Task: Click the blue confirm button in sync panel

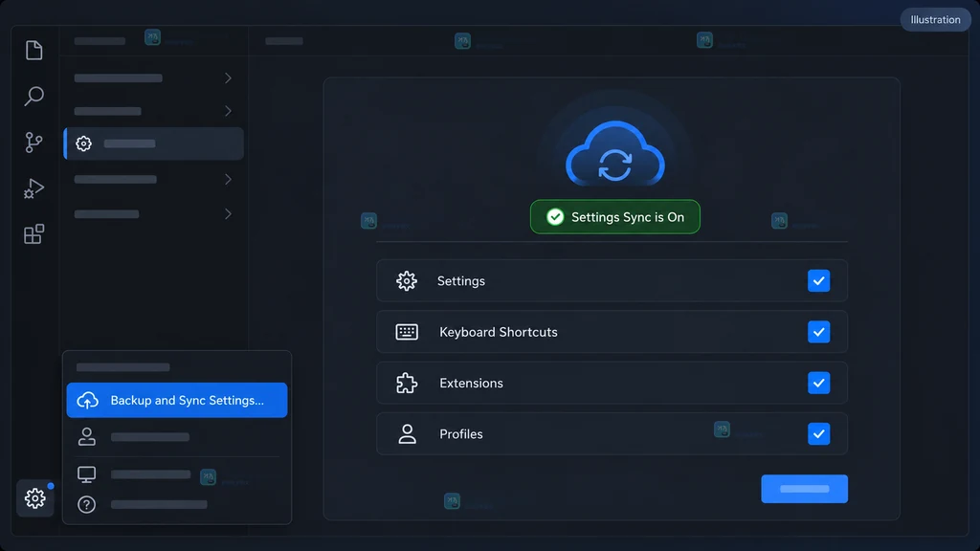Action: [x=804, y=489]
